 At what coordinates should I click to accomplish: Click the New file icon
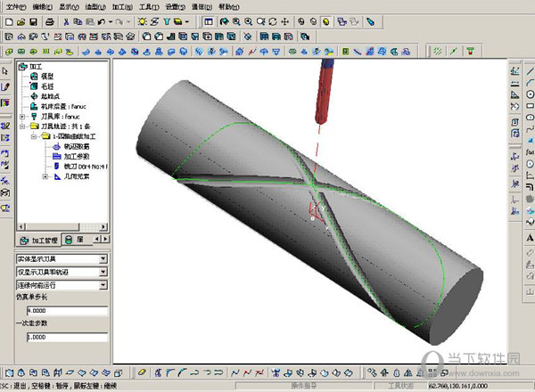[x=9, y=22]
